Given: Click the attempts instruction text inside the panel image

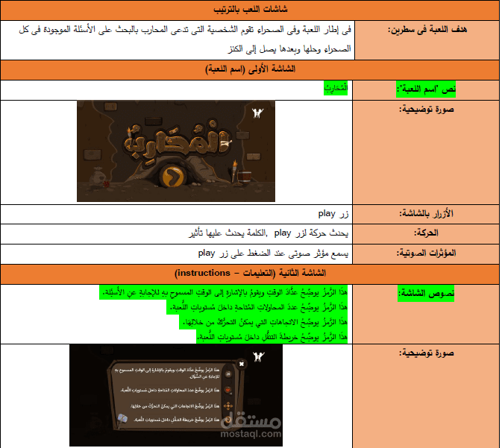Looking at the screenshot, I should pos(170,391).
